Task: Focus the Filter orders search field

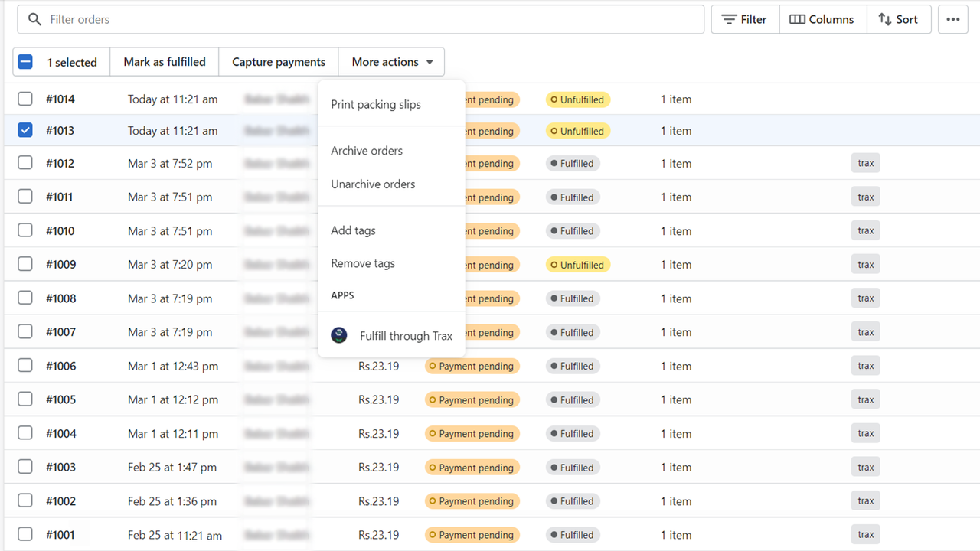Action: coord(361,19)
